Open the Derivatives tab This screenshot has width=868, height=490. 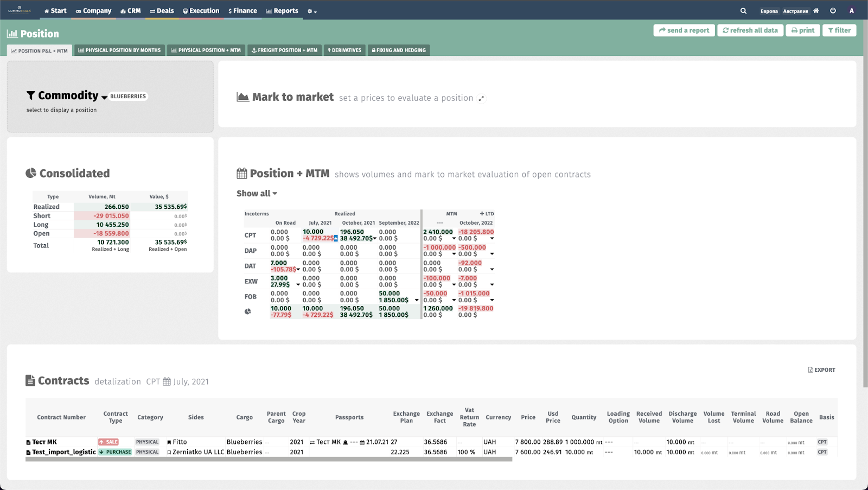pos(344,50)
